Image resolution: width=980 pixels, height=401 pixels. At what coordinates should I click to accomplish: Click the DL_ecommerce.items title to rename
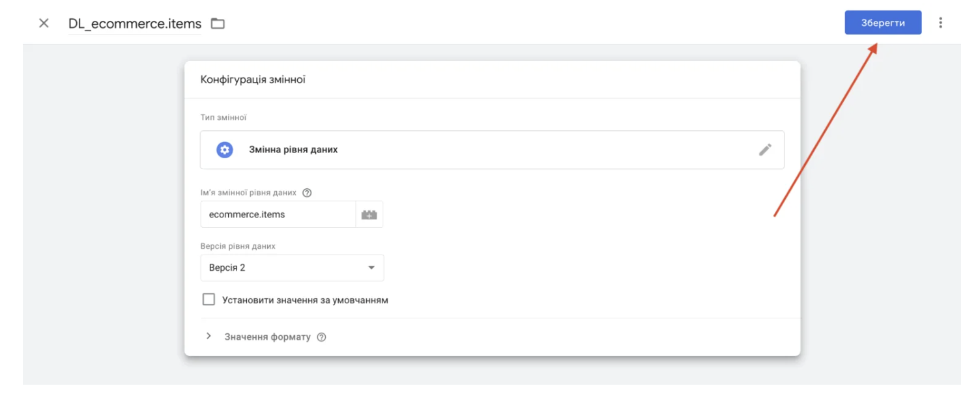135,23
